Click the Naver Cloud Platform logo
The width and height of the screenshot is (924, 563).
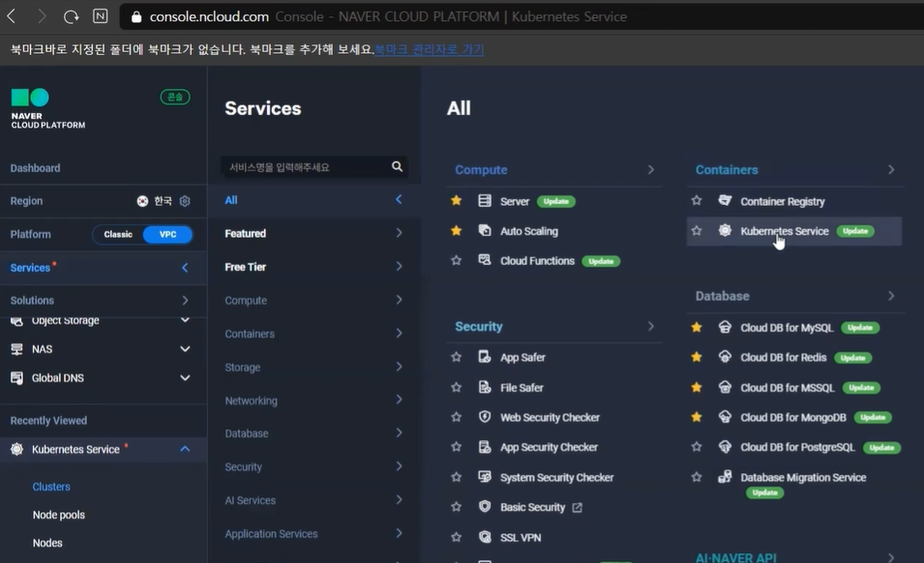pyautogui.click(x=47, y=108)
